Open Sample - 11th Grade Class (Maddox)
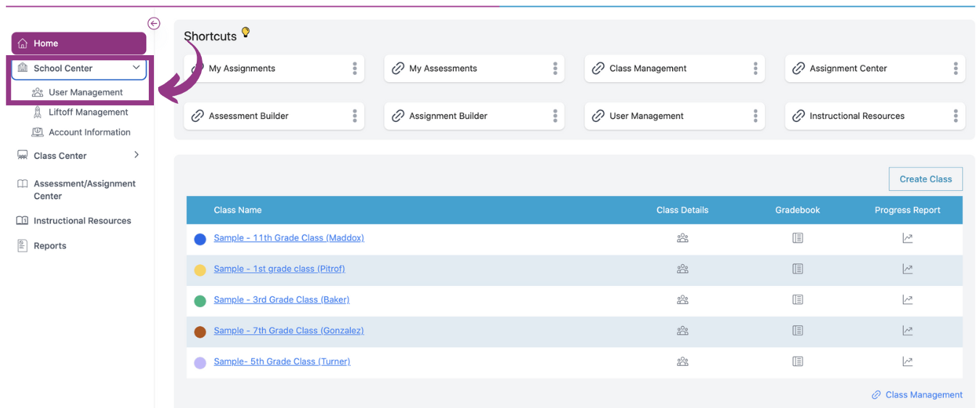The width and height of the screenshot is (980, 408). click(289, 238)
